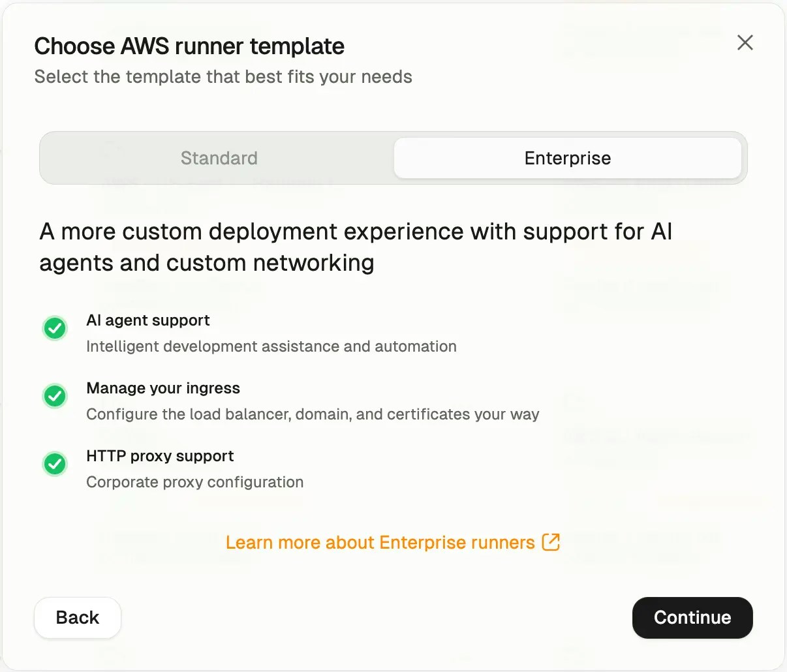787x672 pixels.
Task: Click the HTTP proxy support checkmark icon
Action: (x=55, y=464)
